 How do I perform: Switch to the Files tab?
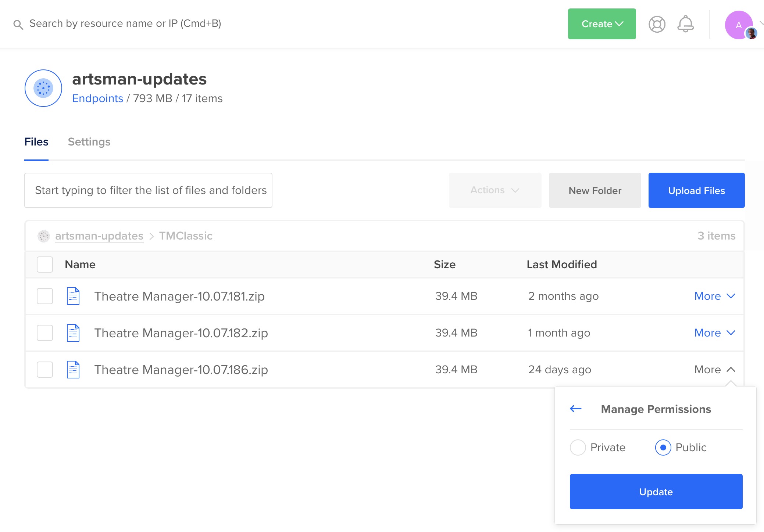click(36, 142)
